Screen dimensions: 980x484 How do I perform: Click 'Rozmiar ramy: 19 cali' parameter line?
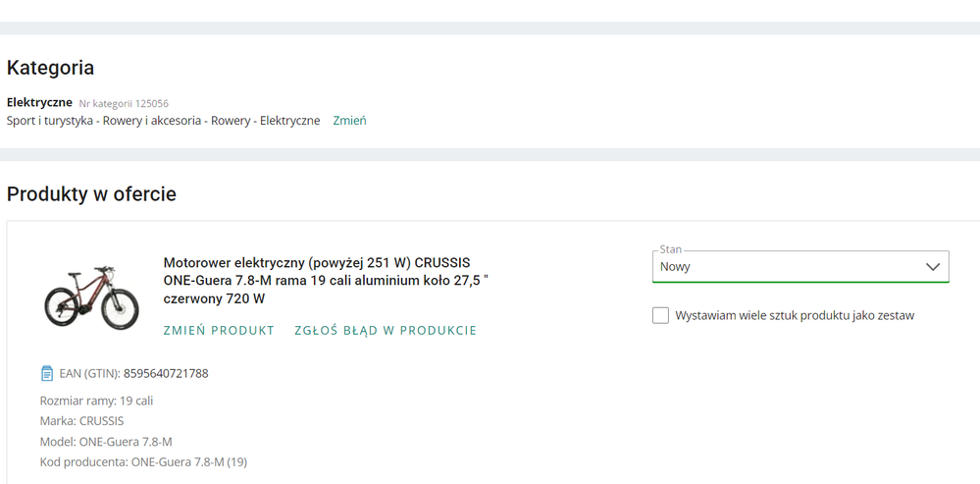96,401
